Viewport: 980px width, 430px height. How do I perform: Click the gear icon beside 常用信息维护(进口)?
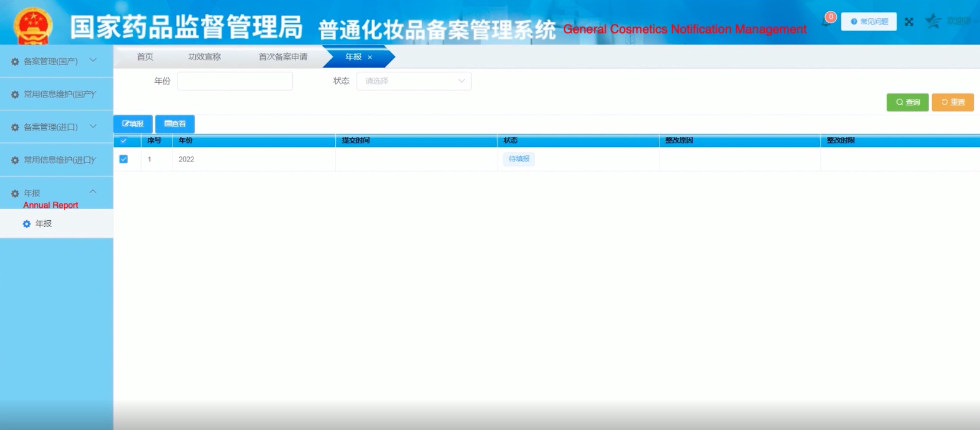pos(15,160)
